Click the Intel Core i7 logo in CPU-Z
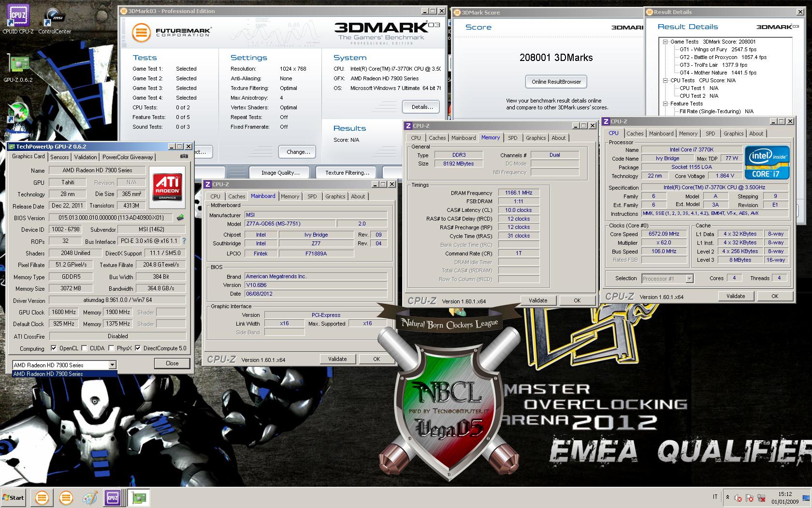The height and width of the screenshot is (508, 812). tap(767, 163)
